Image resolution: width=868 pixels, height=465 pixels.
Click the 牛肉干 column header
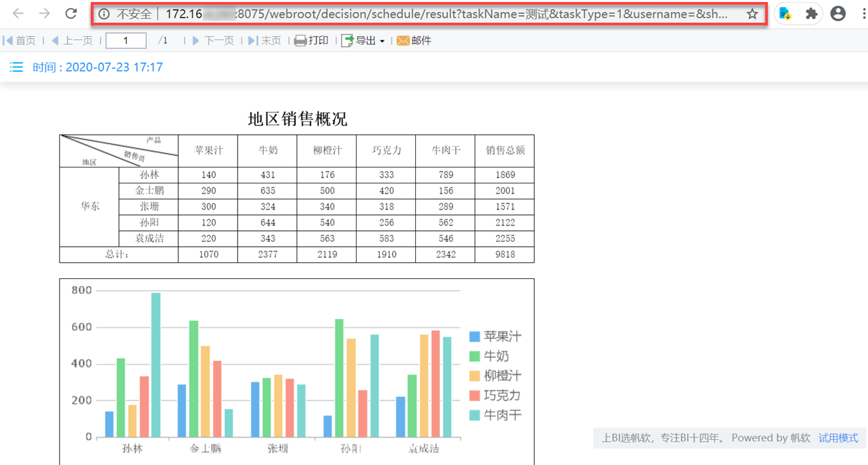click(446, 151)
